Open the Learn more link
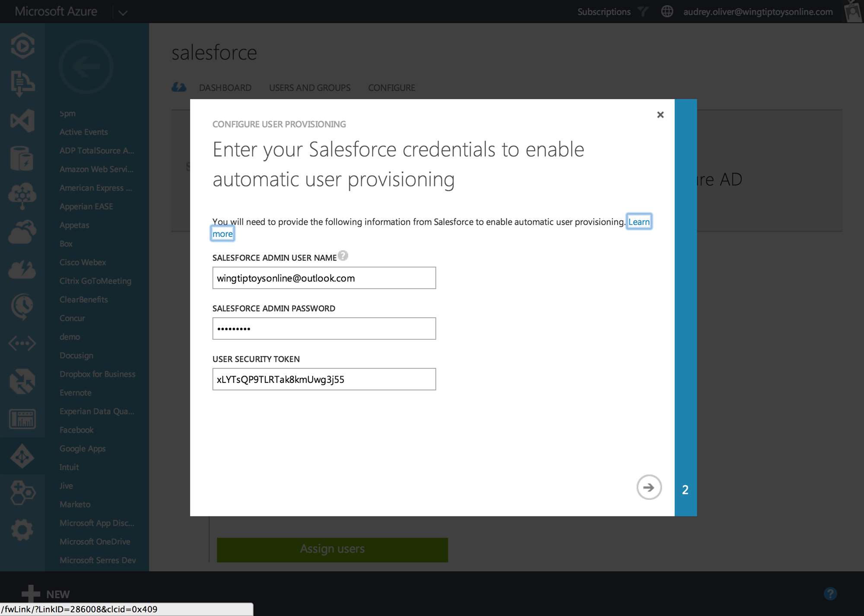The width and height of the screenshot is (864, 616). coord(639,222)
